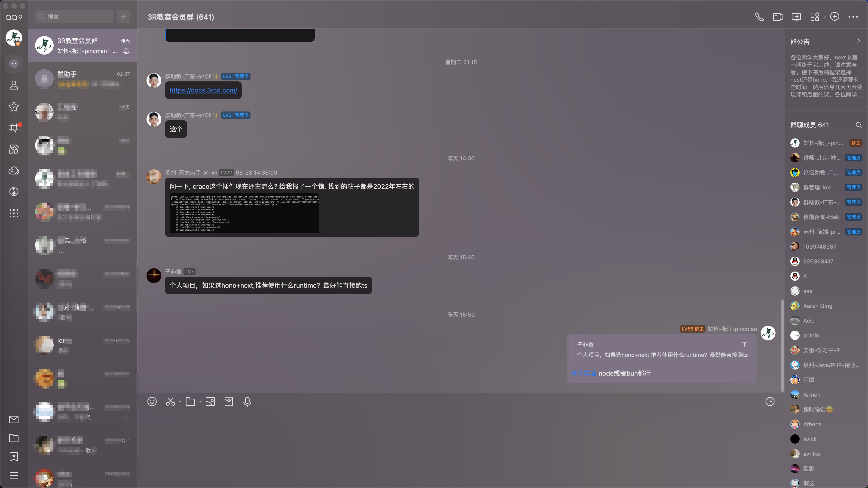Click the red envelope icon in toolbar

tap(229, 401)
